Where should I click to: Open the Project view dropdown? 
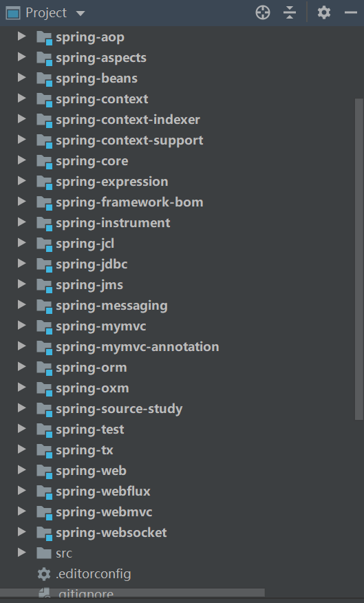coord(81,14)
